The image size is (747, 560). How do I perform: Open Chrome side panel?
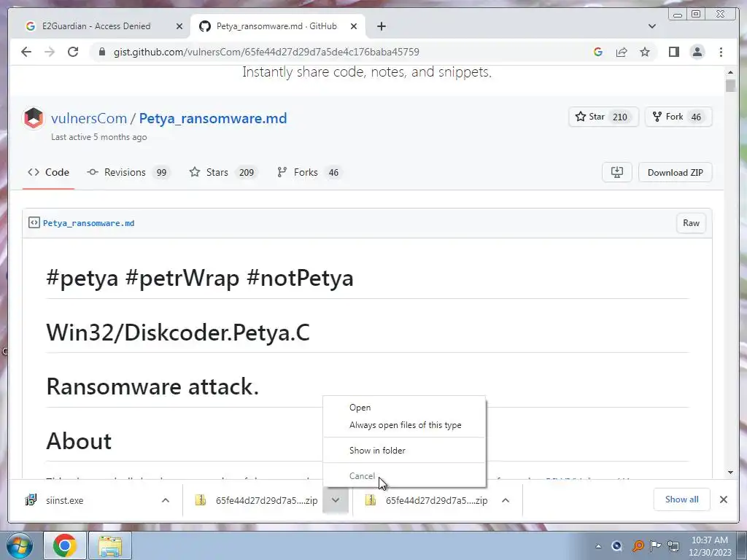[x=673, y=52]
